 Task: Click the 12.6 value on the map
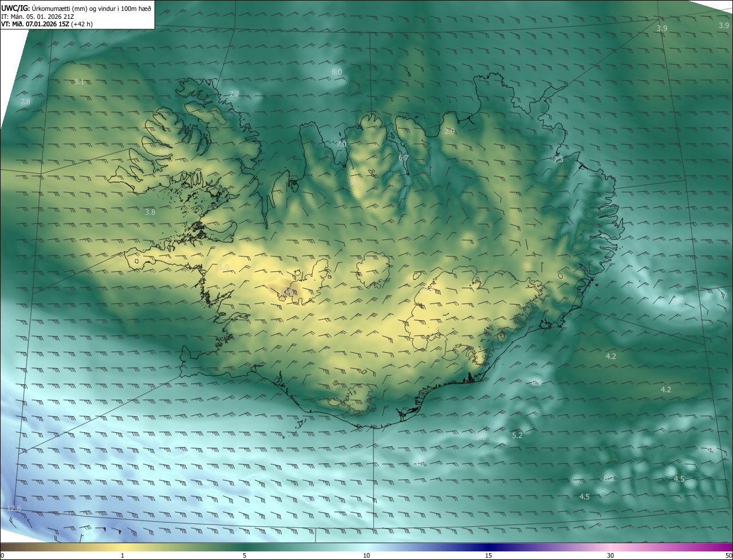tap(14, 508)
